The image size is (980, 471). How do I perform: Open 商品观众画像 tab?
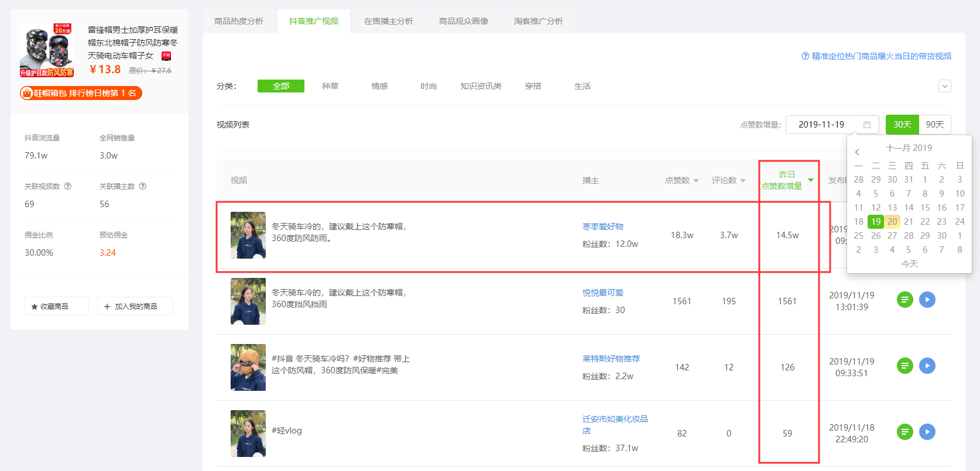point(464,21)
